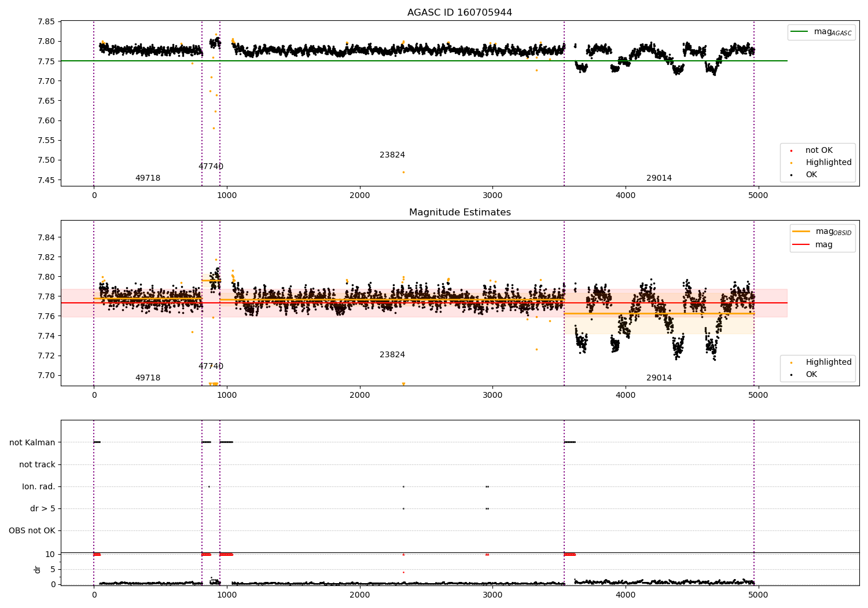
Task: Click the 2000 x-axis tick on top plot
Action: (x=360, y=196)
